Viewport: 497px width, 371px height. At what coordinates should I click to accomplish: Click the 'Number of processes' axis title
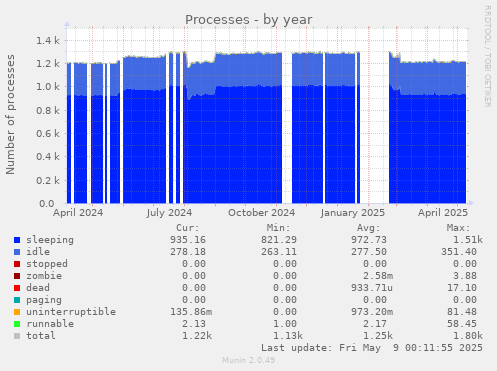click(x=10, y=115)
